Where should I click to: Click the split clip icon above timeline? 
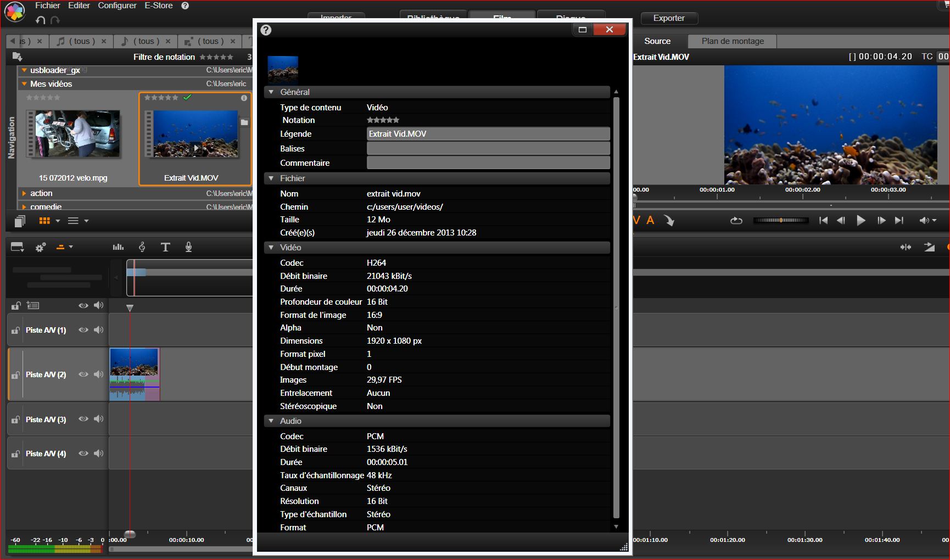[x=906, y=247]
